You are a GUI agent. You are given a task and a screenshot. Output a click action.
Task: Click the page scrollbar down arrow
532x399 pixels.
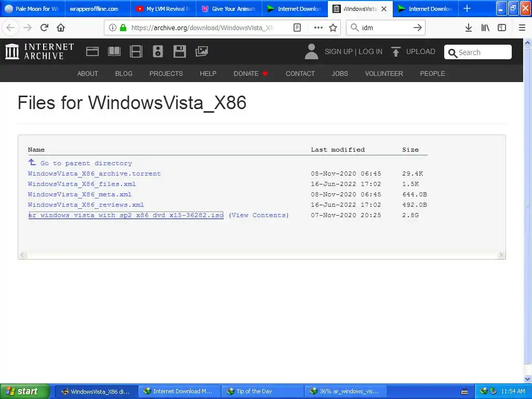528,379
